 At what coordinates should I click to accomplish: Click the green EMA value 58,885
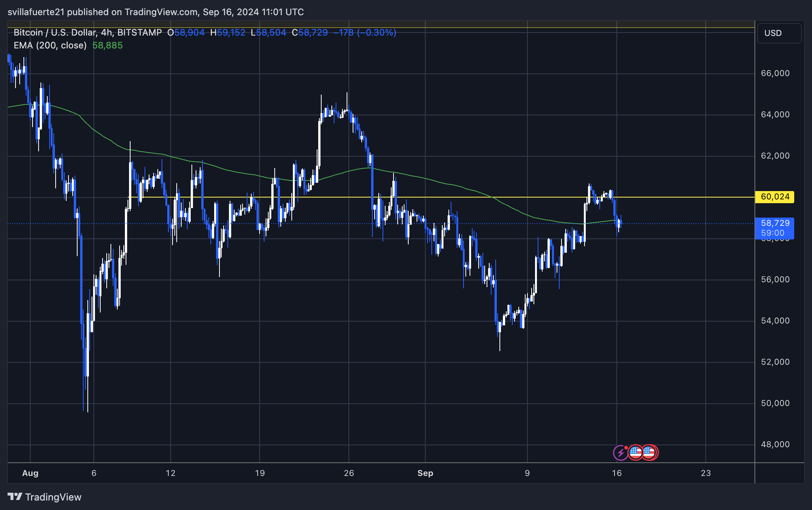coord(107,45)
